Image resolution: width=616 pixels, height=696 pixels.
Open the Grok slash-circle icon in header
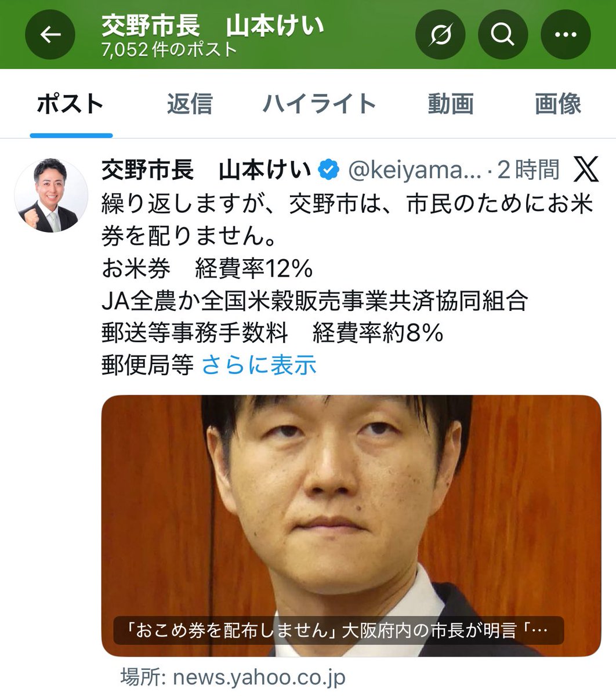440,35
